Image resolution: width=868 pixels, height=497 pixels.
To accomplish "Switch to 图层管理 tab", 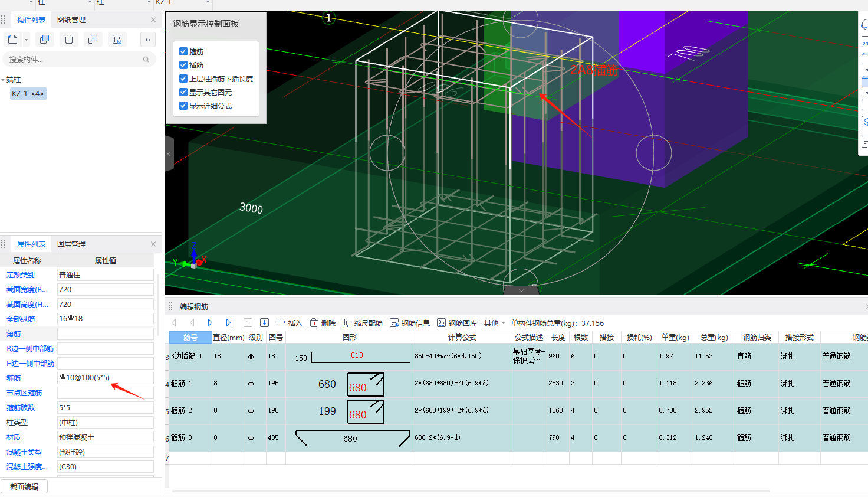I will click(71, 244).
